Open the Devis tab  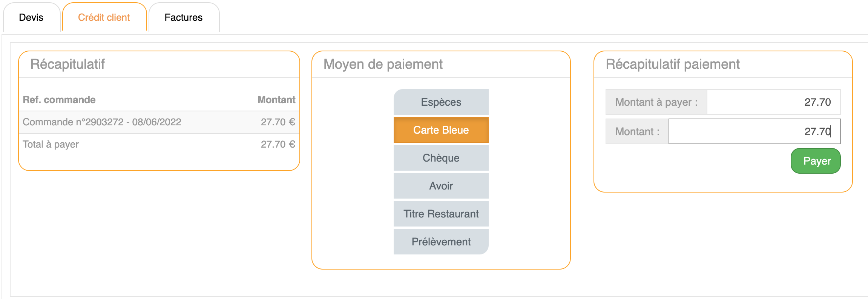click(31, 18)
